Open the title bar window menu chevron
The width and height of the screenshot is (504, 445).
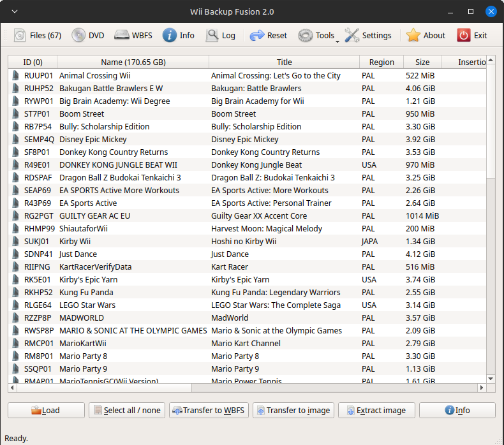pyautogui.click(x=15, y=11)
